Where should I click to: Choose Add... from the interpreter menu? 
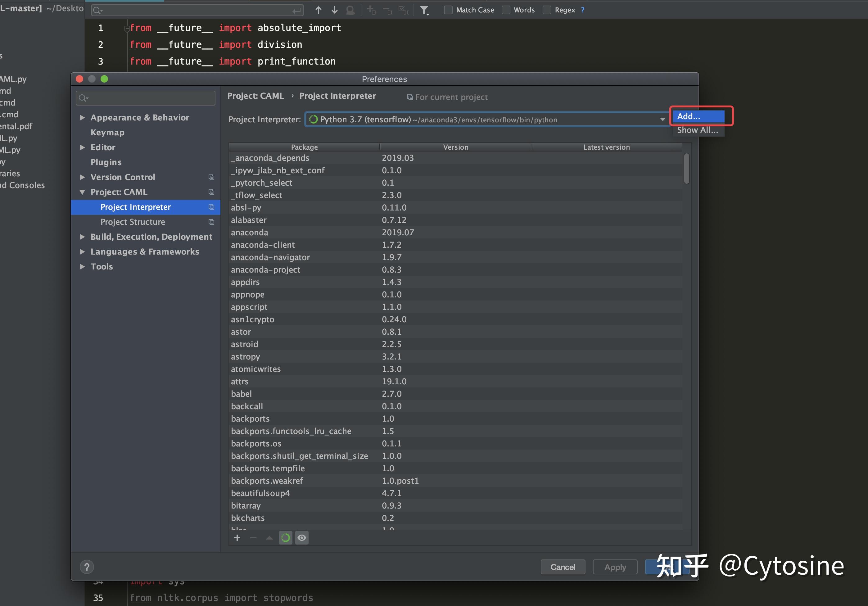[x=698, y=116]
